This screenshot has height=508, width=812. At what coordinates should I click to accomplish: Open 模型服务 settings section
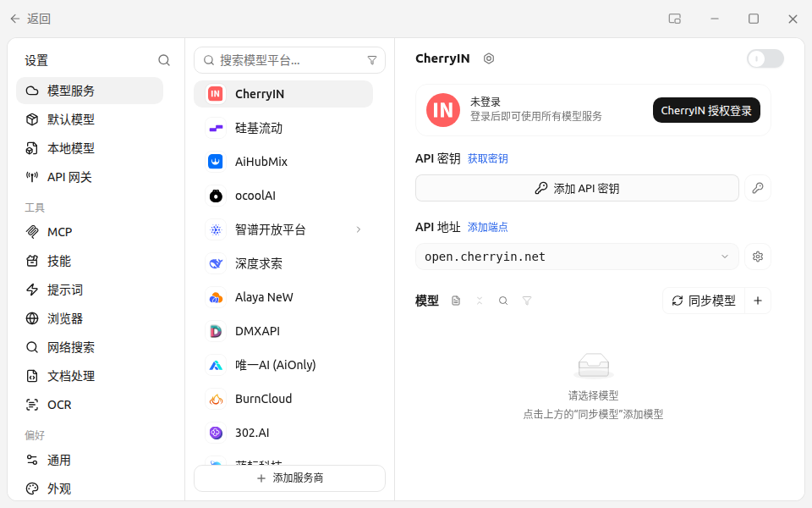[90, 91]
